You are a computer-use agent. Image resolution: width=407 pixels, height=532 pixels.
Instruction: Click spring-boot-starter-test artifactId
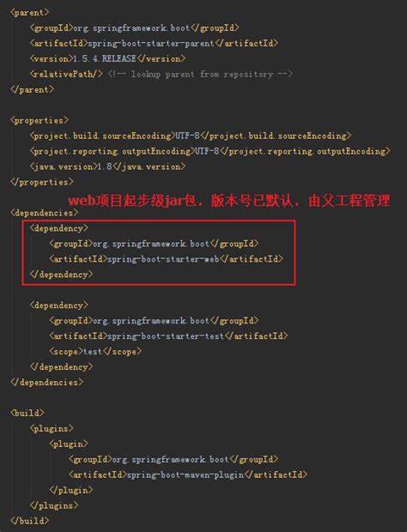166,336
